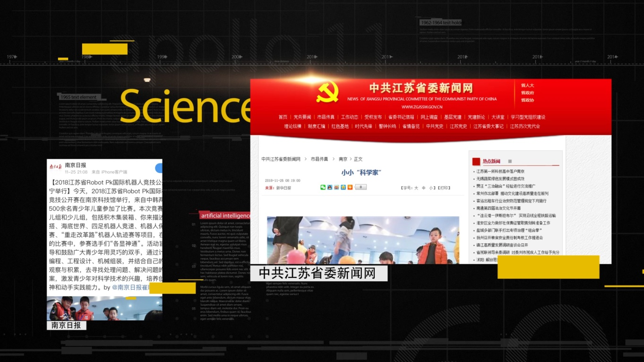Click the WeChat share icon
This screenshot has height=362, width=644.
(x=323, y=187)
